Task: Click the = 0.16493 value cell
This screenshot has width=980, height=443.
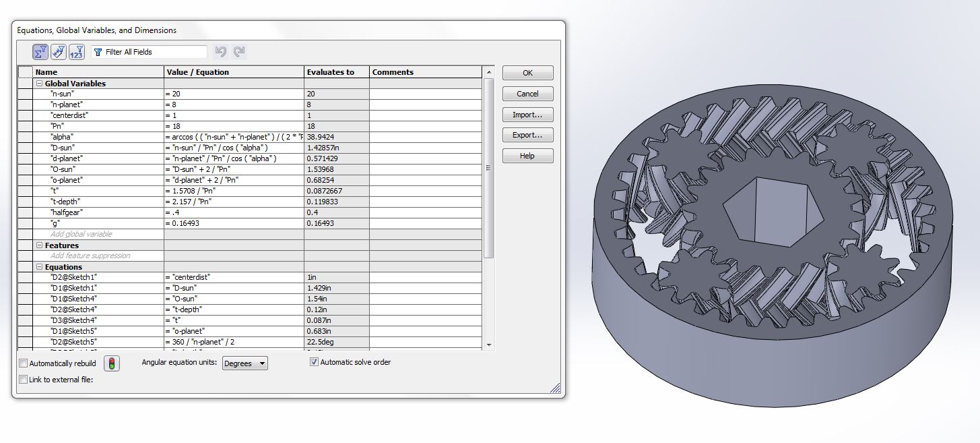Action: tap(234, 223)
